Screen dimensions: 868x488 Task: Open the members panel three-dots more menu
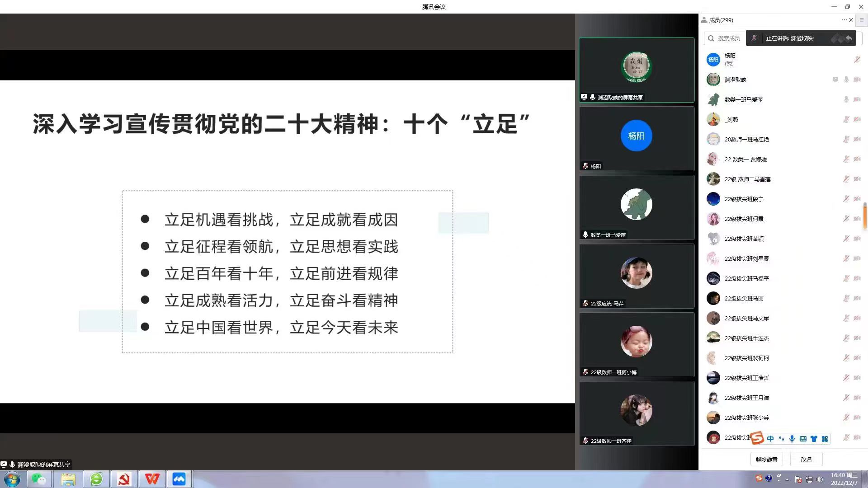[x=844, y=20]
